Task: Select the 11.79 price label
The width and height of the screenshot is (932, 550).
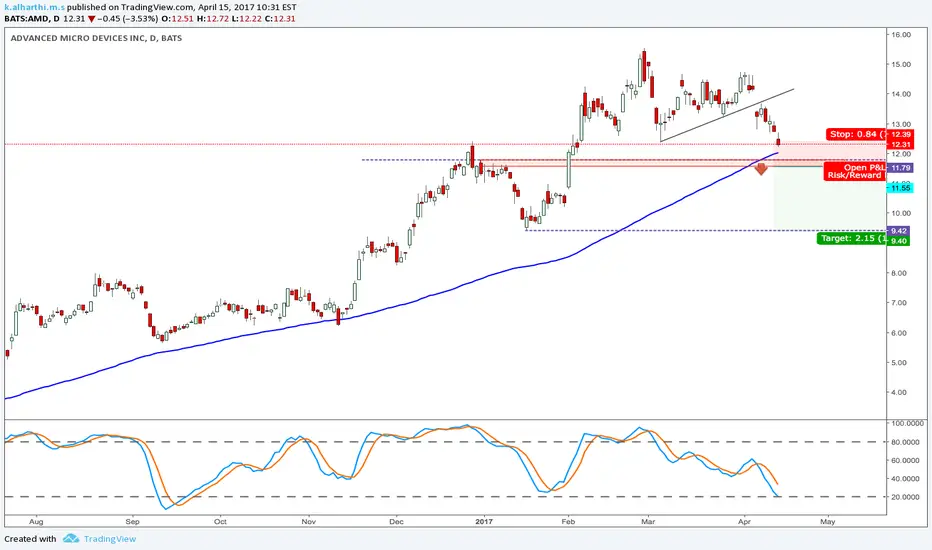Action: pyautogui.click(x=900, y=168)
